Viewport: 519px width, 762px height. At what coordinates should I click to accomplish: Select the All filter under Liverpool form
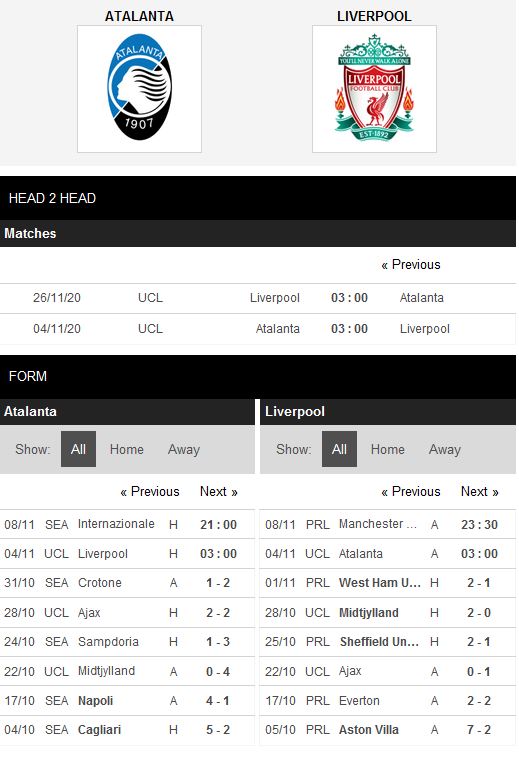click(x=339, y=449)
